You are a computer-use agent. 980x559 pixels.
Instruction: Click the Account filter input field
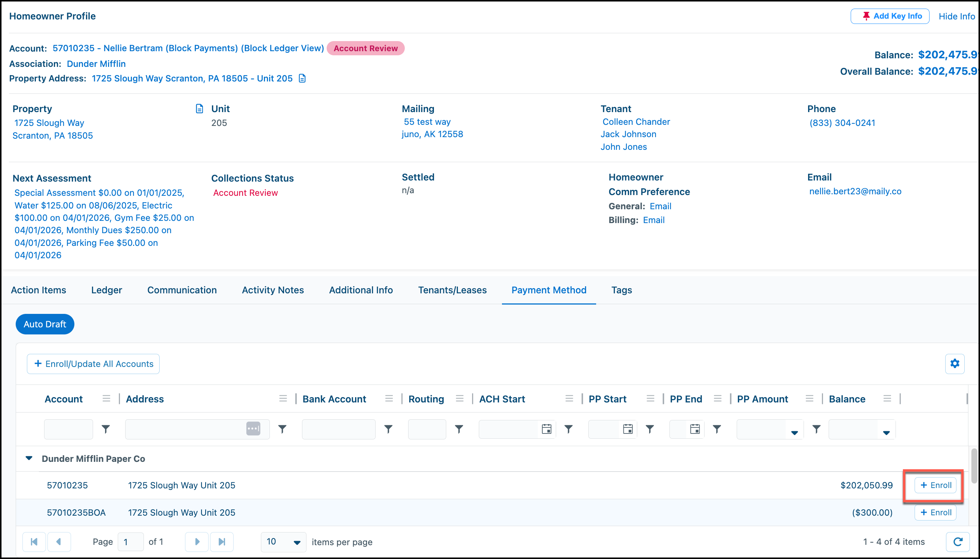68,429
